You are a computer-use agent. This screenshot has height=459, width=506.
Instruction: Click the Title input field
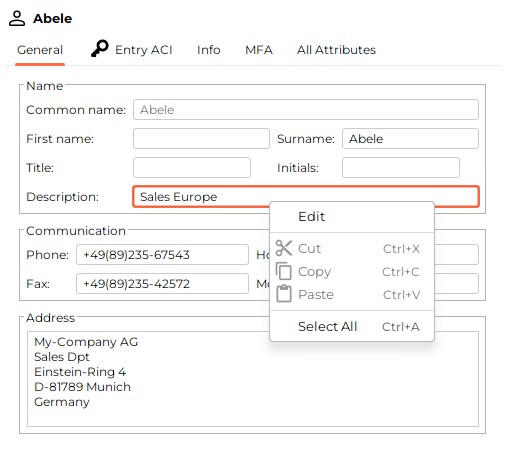click(x=192, y=168)
